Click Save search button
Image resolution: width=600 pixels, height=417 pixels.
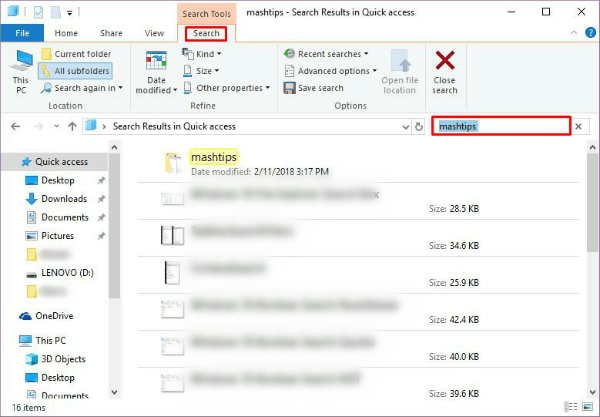click(313, 88)
